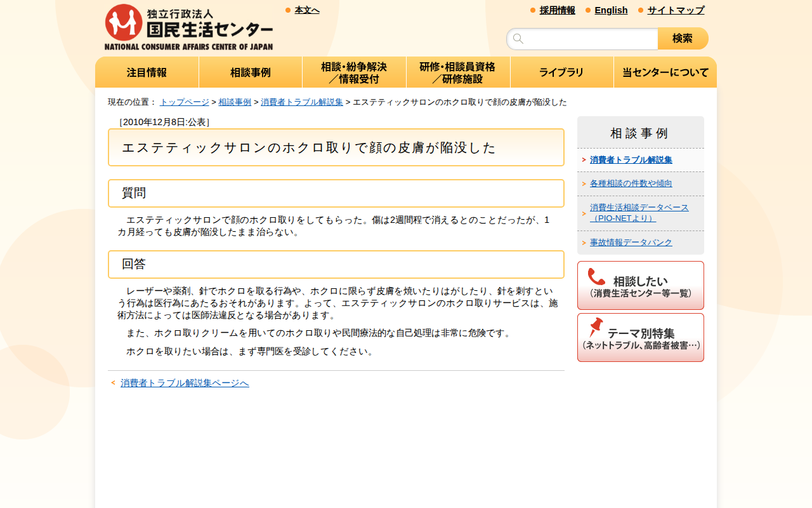812x508 pixels.
Task: Open 研修・相談員資格／研修施設 menu
Action: [458, 72]
